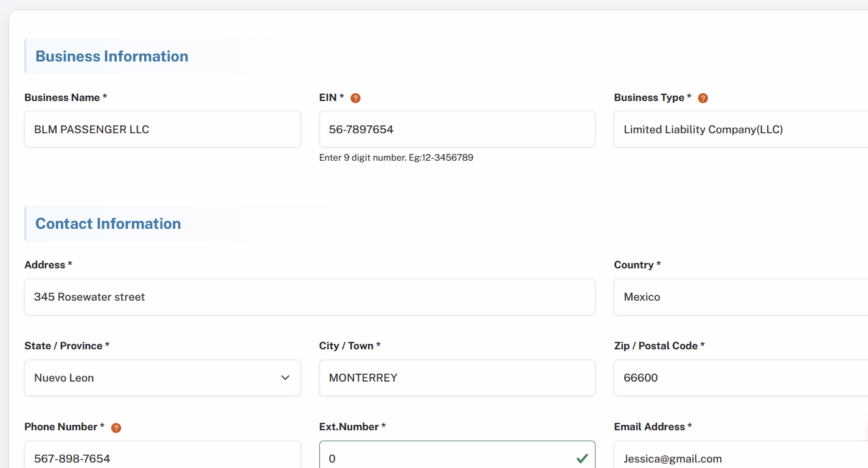This screenshot has width=868, height=468.
Task: Click the Contact Information section heading
Action: (x=108, y=223)
